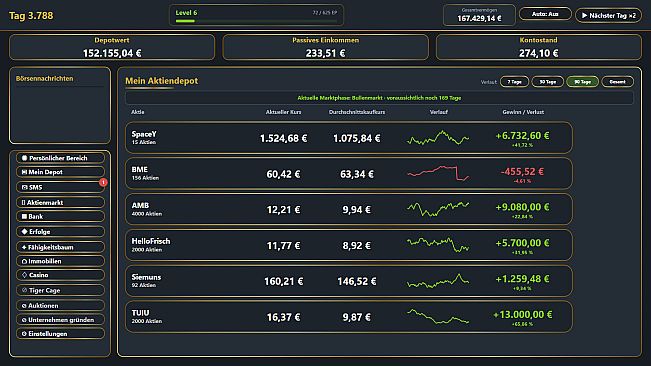This screenshot has width=651, height=366.
Task: Click the Siemuns trend sparkline
Action: point(438,281)
